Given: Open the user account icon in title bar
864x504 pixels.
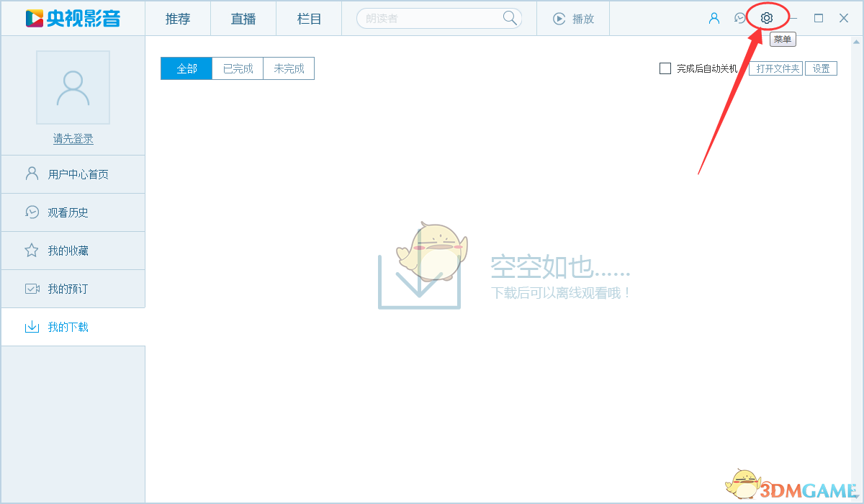Looking at the screenshot, I should point(714,18).
